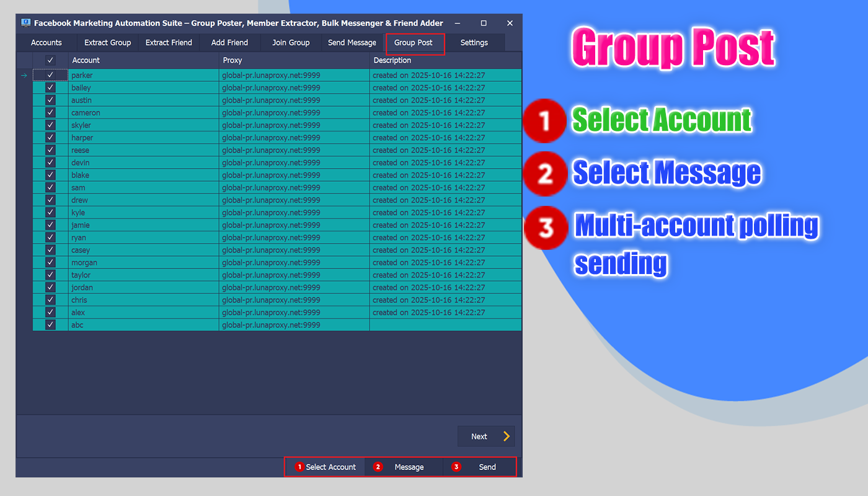This screenshot has height=496, width=868.
Task: Toggle the checkbox next to drew
Action: (50, 200)
